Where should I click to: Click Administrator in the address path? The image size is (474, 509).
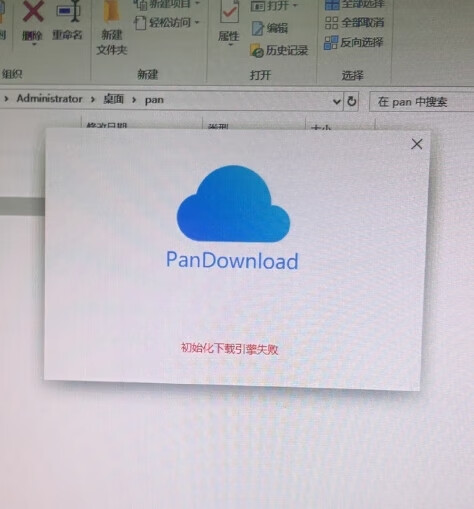49,99
